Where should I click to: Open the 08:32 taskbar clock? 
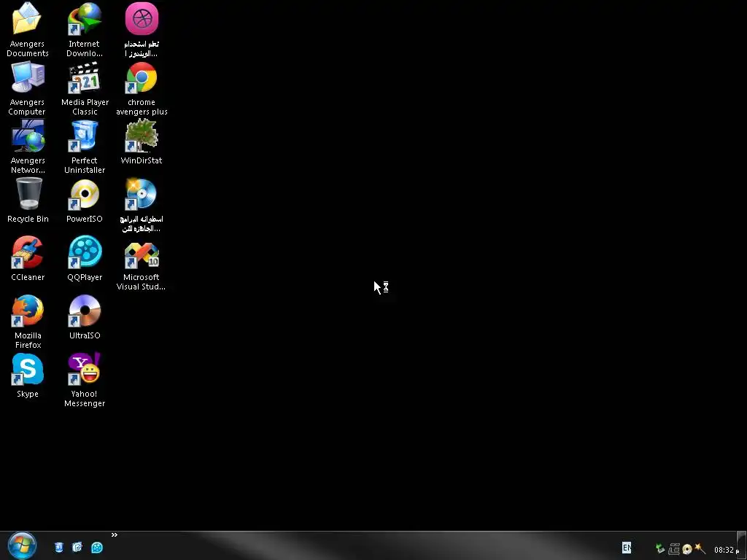(726, 550)
